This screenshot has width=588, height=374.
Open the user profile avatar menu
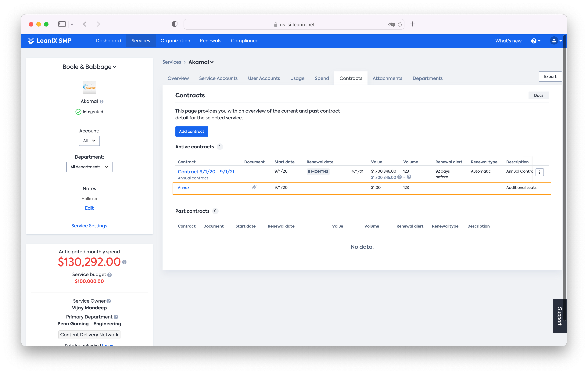point(556,41)
